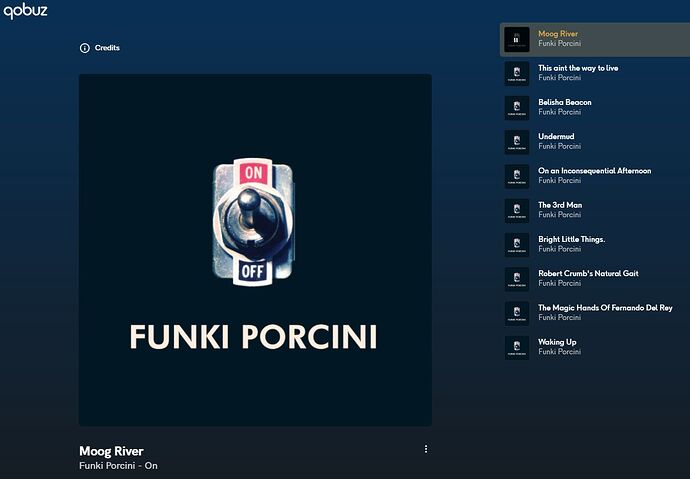Select the Moog River track title in queue
This screenshot has height=479, width=690.
558,33
